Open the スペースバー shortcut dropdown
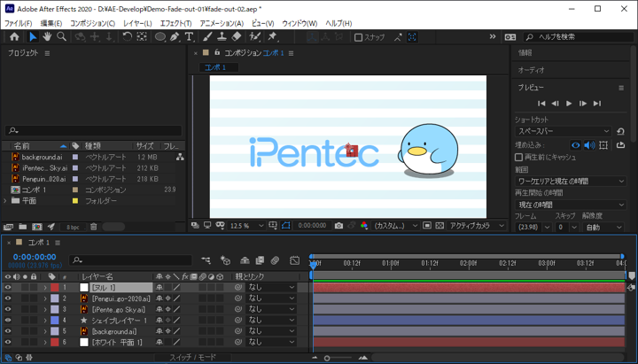638x364 pixels. tap(564, 131)
